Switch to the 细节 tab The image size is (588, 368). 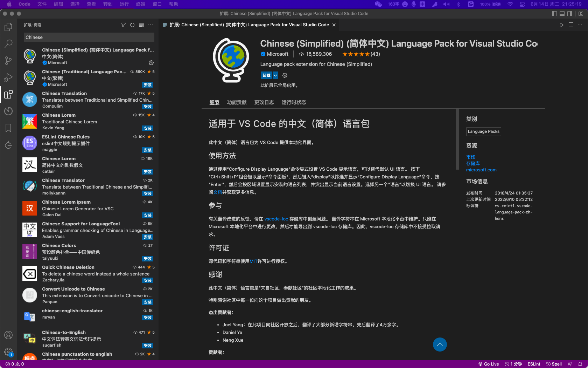pos(214,102)
